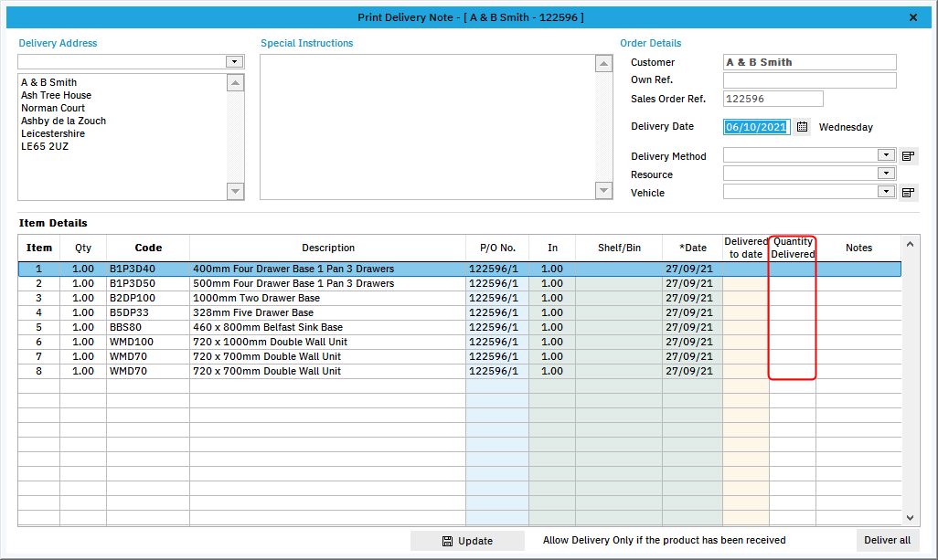938x560 pixels.
Task: Open the Delivery Method dropdown
Action: click(885, 155)
